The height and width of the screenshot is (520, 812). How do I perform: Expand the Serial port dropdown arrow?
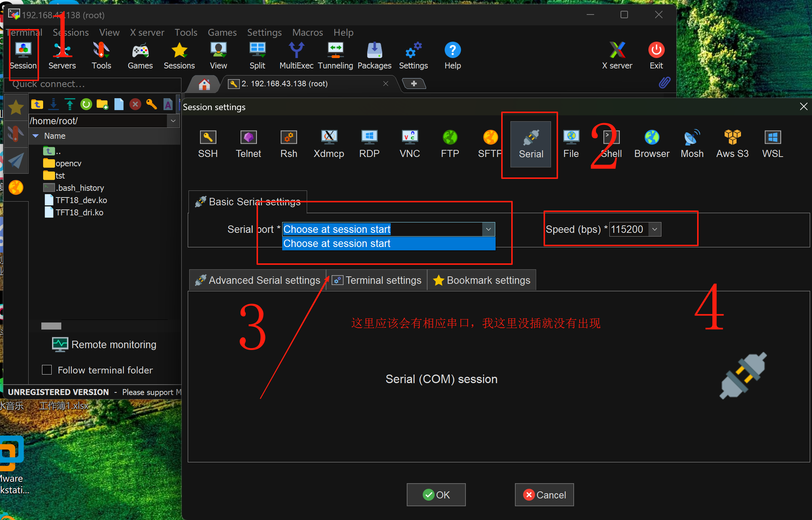point(488,229)
